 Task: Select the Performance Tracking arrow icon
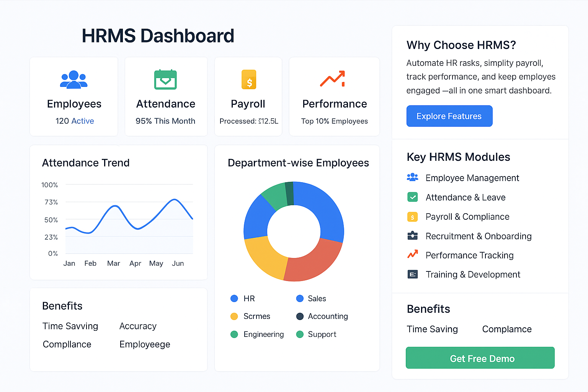(x=413, y=255)
